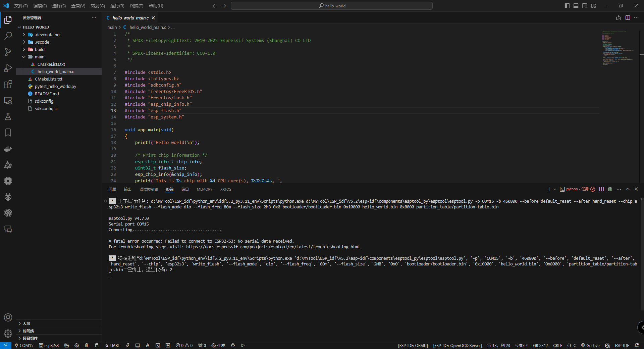Open the 文件(F) menu
Image resolution: width=644 pixels, height=349 pixels.
pos(21,6)
